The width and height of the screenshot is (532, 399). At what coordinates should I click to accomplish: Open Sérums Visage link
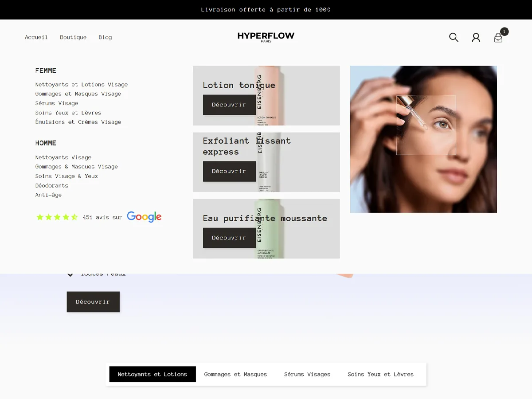pos(57,103)
